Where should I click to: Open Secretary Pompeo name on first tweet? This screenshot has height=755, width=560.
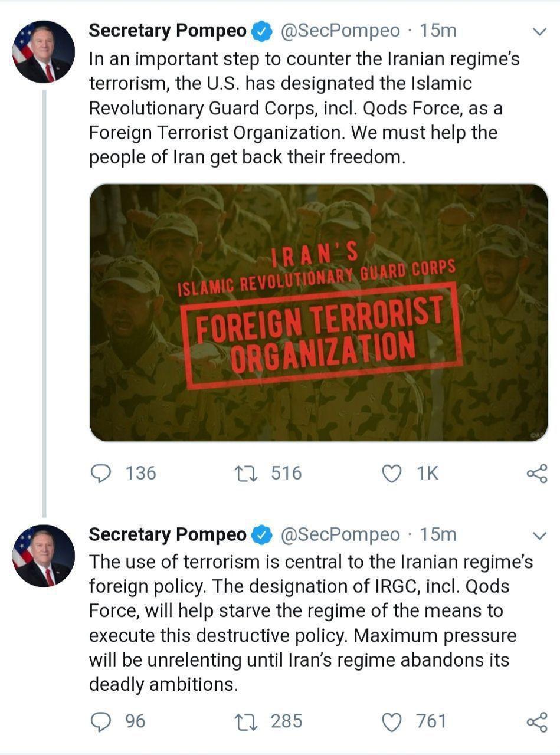pyautogui.click(x=168, y=31)
